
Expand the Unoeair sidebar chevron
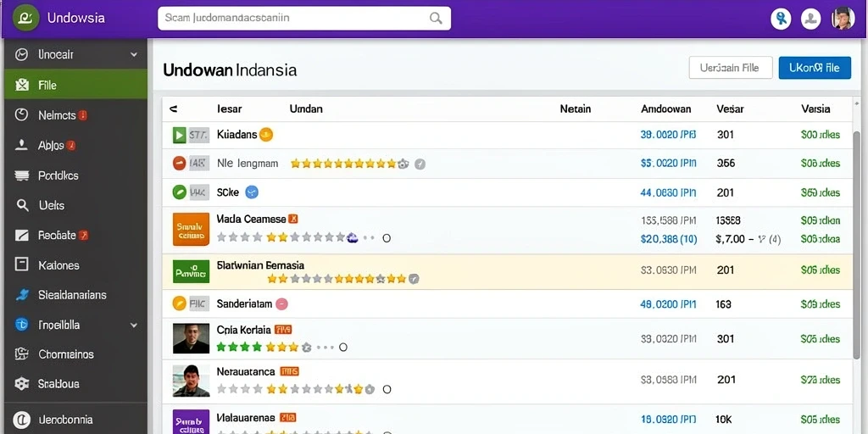coord(133,55)
